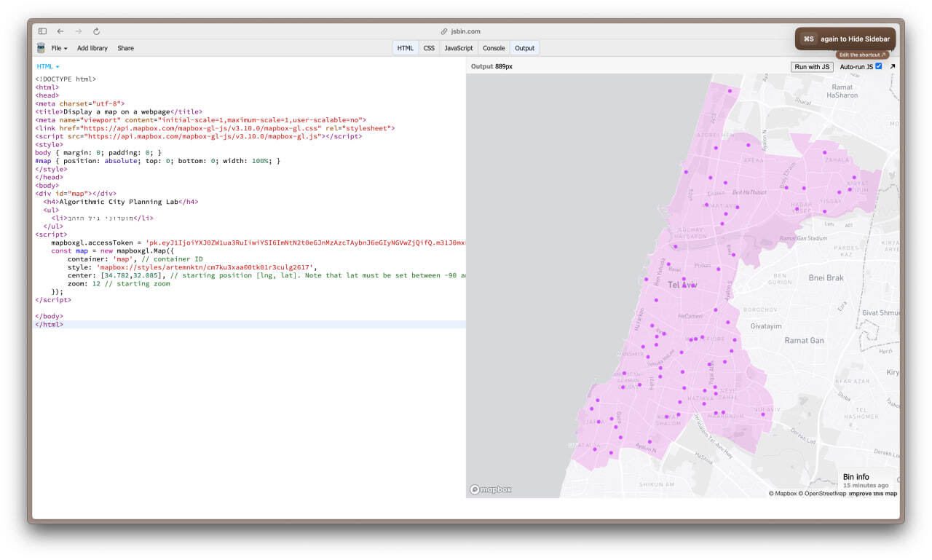
Task: Click the Improve this map link
Action: [x=873, y=494]
